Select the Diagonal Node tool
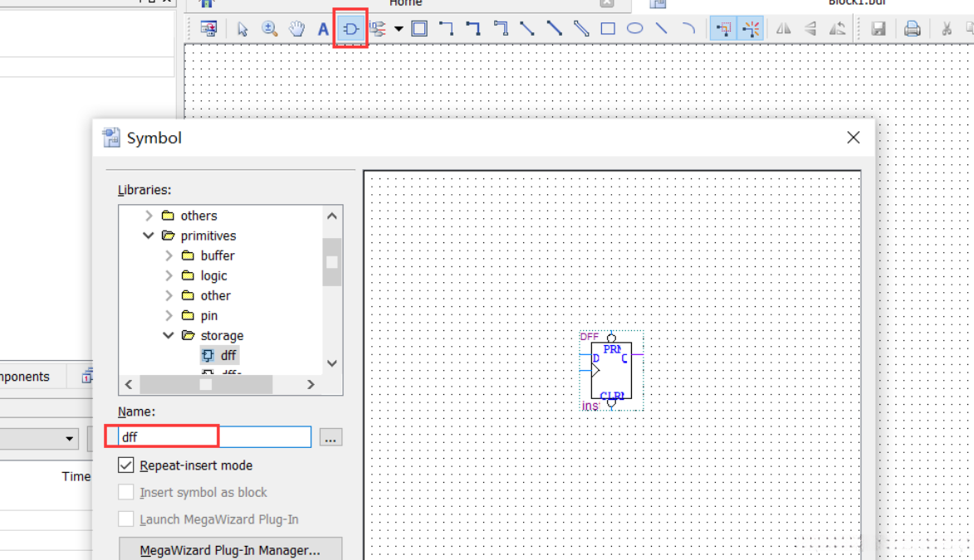 527,28
